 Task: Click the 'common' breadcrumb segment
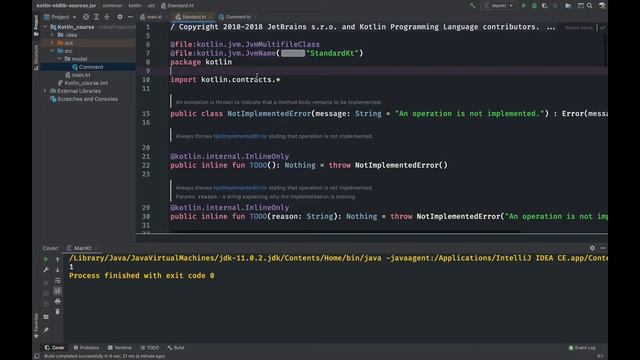click(112, 6)
